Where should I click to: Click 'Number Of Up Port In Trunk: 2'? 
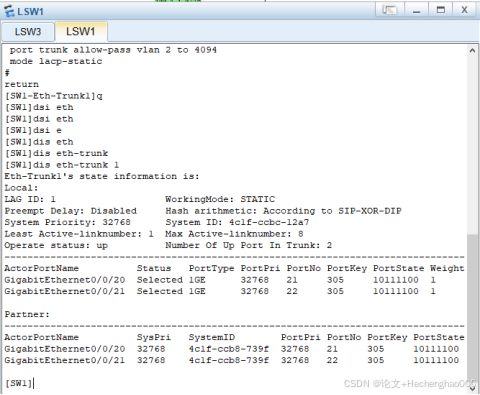click(x=249, y=246)
